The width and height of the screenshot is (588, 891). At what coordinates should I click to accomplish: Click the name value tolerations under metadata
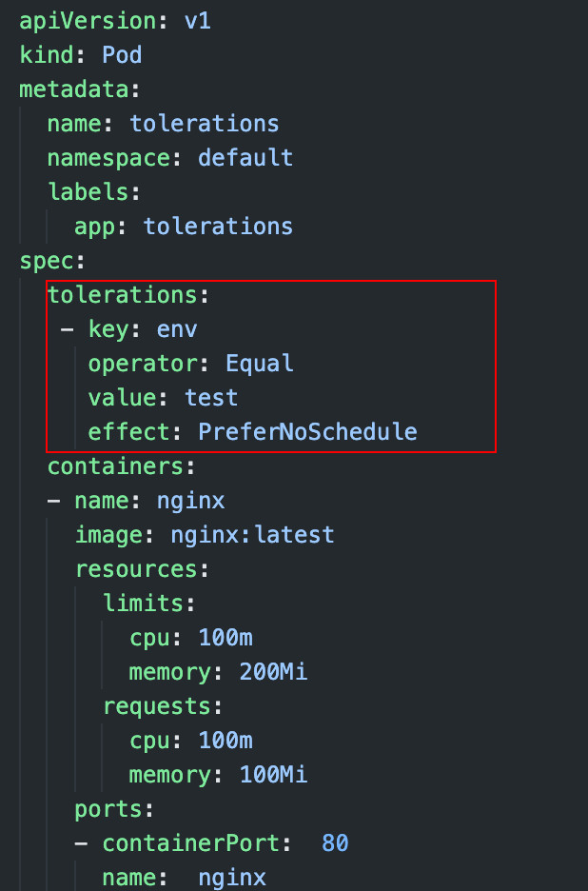click(x=205, y=124)
